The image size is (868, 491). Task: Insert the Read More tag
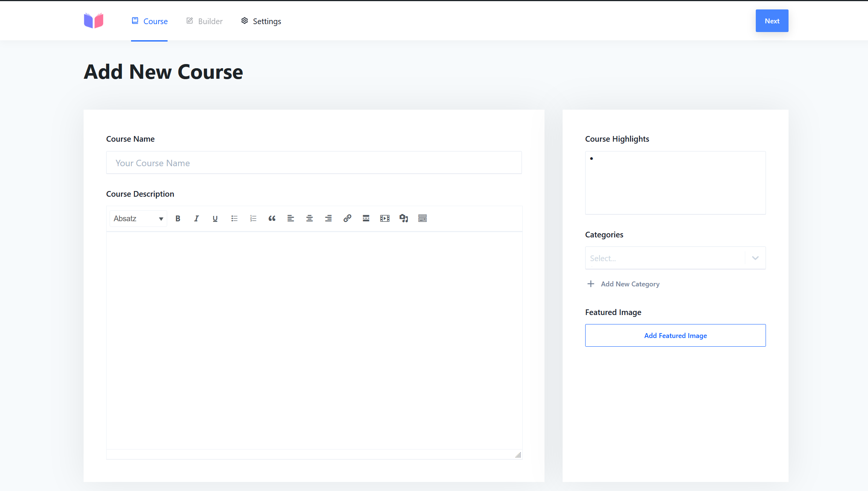coord(366,218)
